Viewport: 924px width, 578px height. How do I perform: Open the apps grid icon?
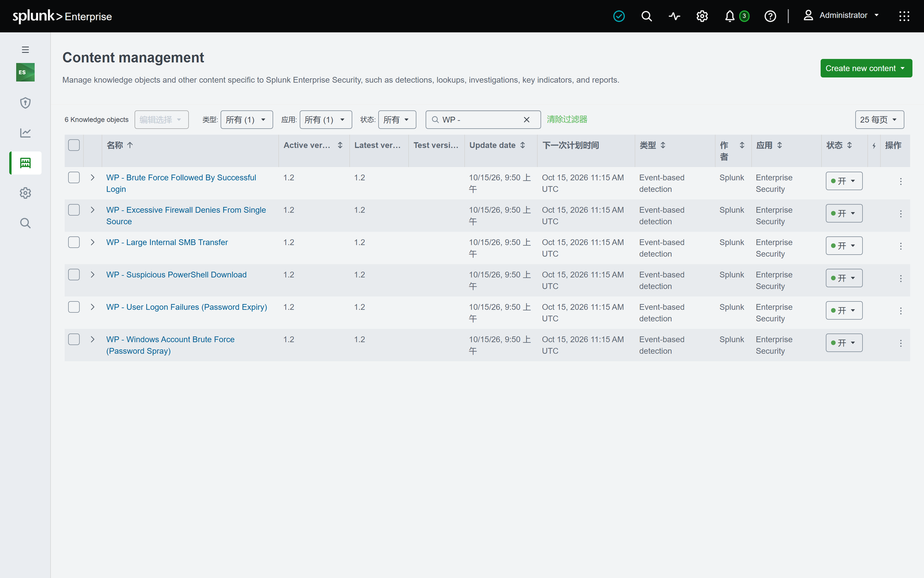(904, 16)
